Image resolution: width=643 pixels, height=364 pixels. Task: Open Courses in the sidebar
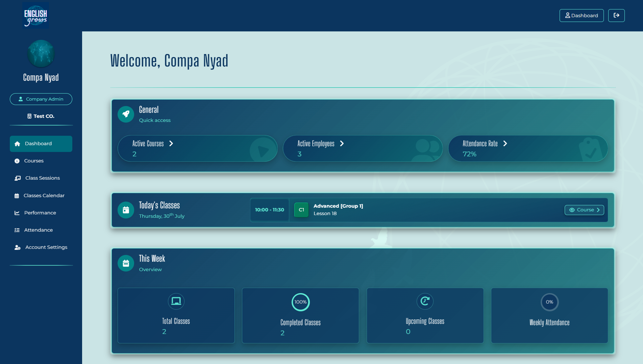(x=41, y=161)
